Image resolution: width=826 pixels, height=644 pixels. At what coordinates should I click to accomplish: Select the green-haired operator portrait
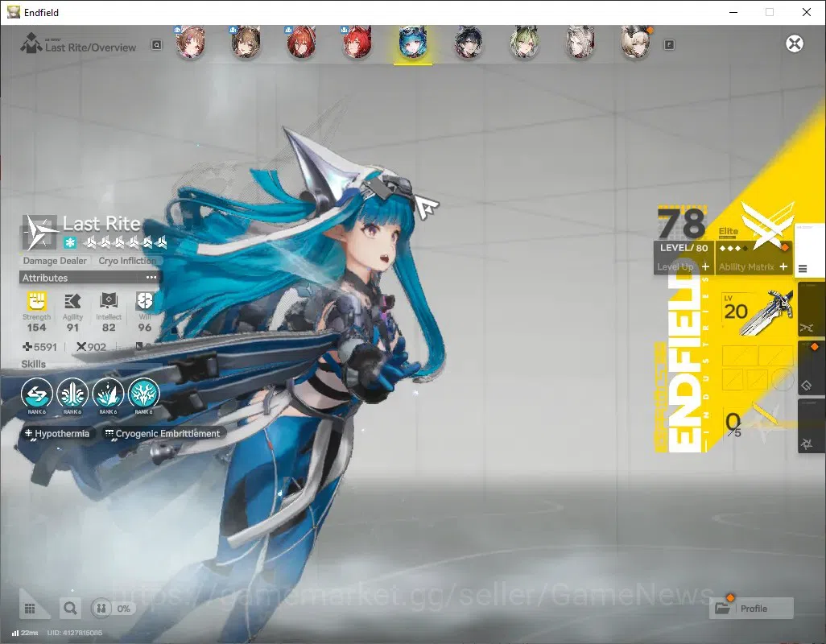[524, 43]
